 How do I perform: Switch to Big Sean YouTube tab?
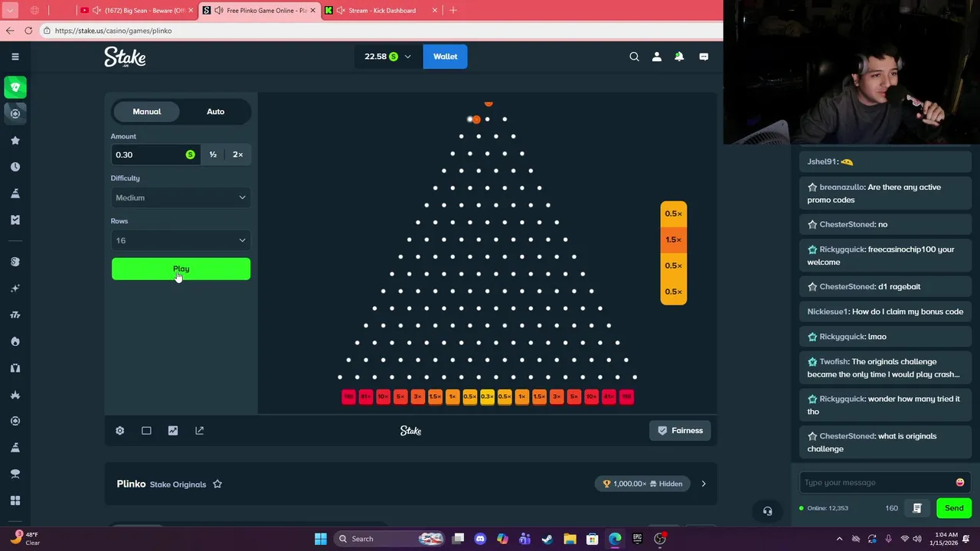tap(138, 11)
